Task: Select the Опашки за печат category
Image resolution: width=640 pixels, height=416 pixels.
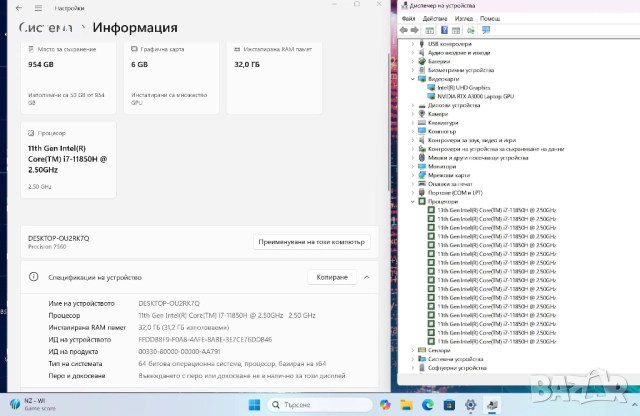Action: coord(450,184)
